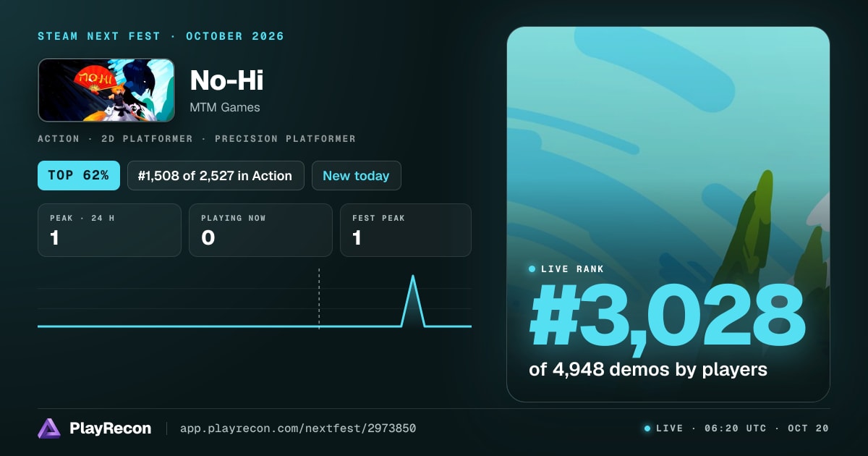Image resolution: width=868 pixels, height=456 pixels.
Task: Click the New today badge
Action: click(x=356, y=176)
